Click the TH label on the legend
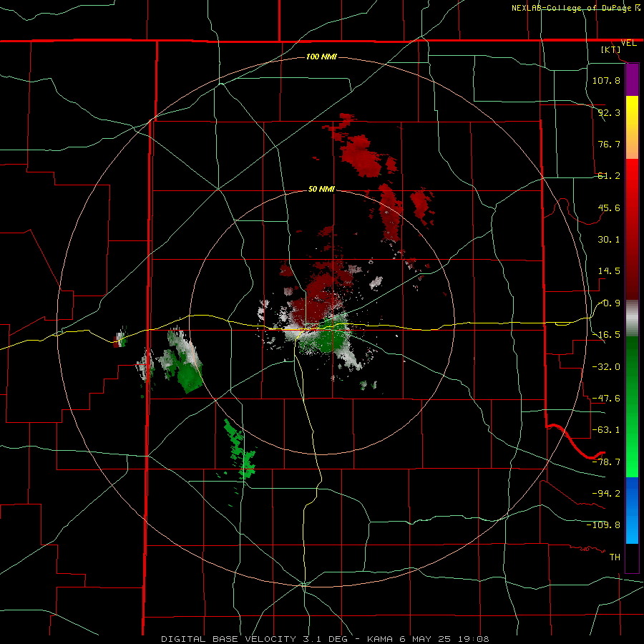 (x=615, y=557)
